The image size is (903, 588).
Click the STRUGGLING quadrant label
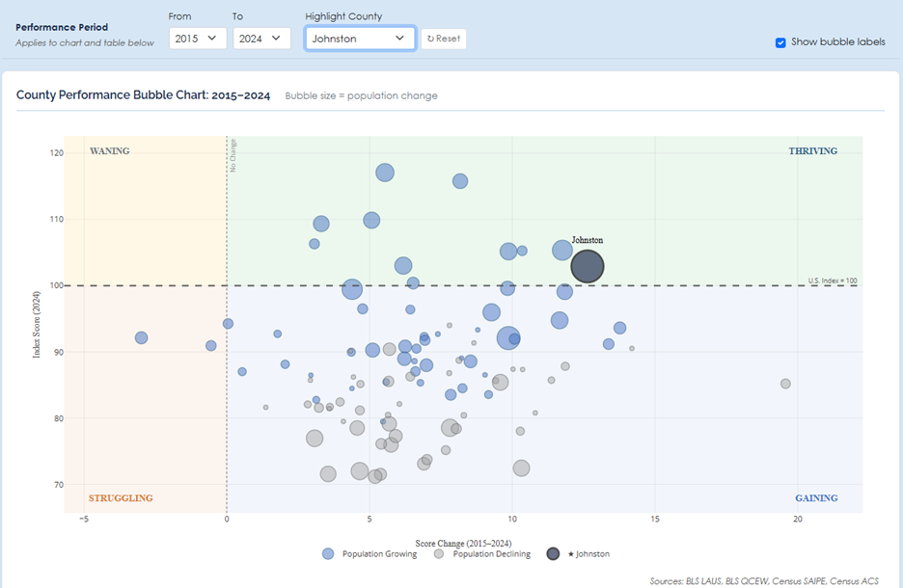[121, 498]
